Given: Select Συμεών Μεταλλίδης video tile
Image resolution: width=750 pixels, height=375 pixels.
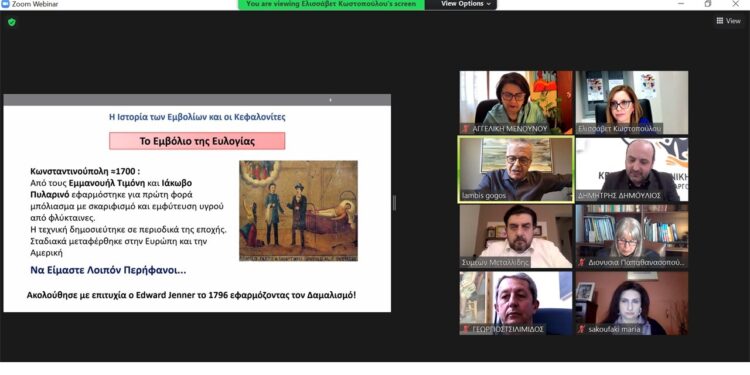Looking at the screenshot, I should 516,236.
